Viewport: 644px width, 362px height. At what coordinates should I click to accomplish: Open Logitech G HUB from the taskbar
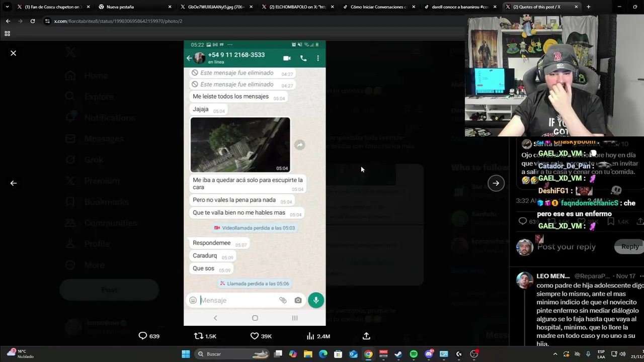click(x=459, y=354)
